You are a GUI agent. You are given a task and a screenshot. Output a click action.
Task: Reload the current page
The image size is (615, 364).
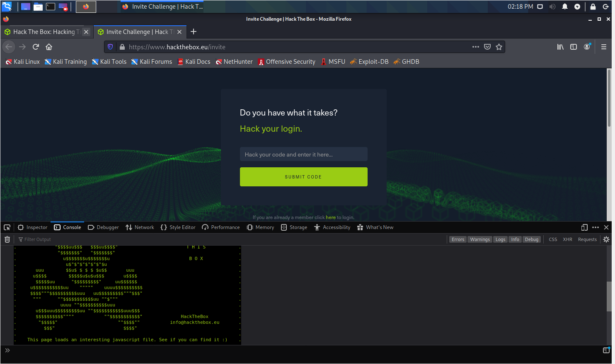[x=36, y=47]
